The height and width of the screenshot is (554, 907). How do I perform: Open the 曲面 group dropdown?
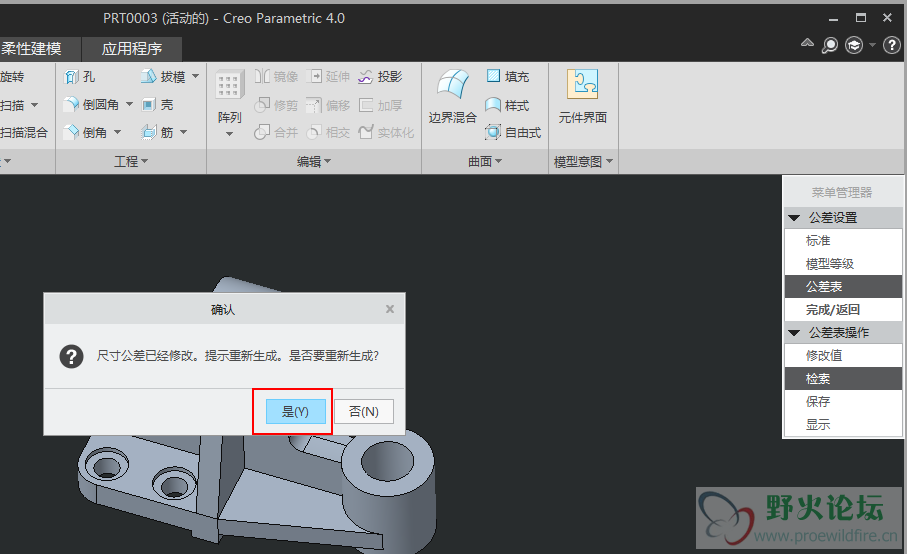click(x=485, y=161)
